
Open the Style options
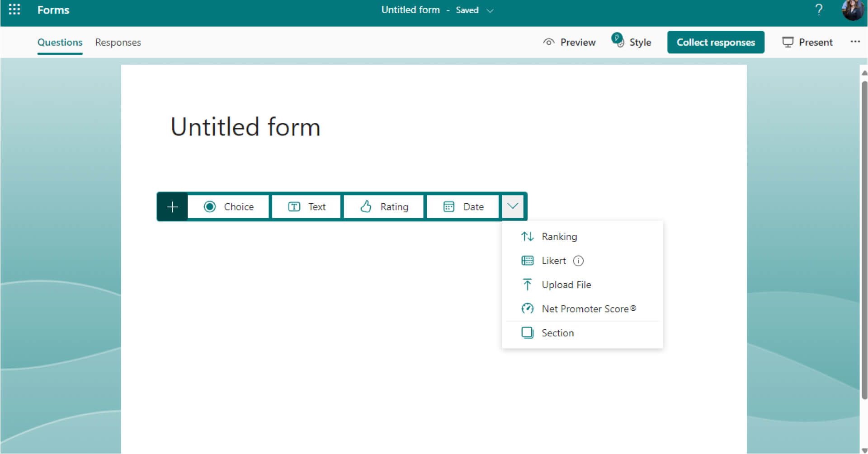(x=631, y=41)
